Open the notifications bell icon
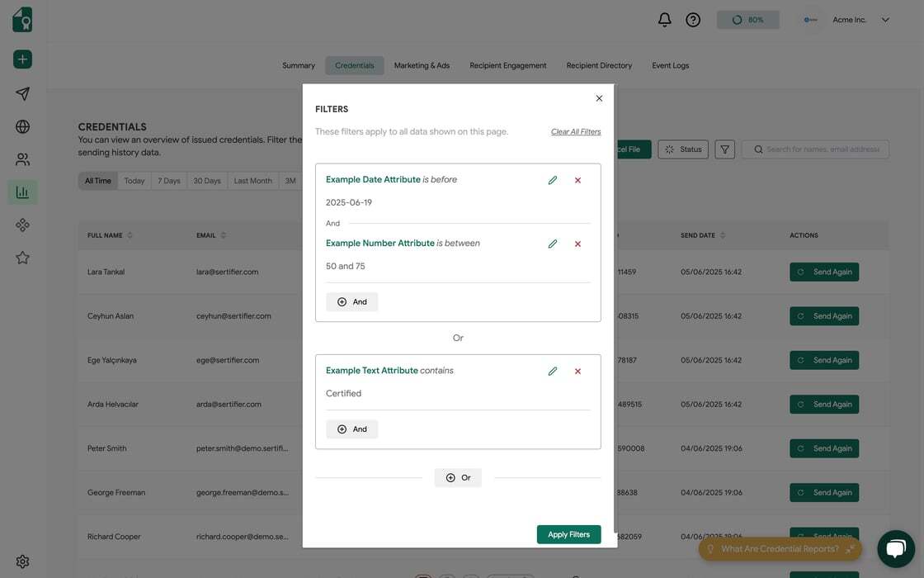 pos(665,20)
